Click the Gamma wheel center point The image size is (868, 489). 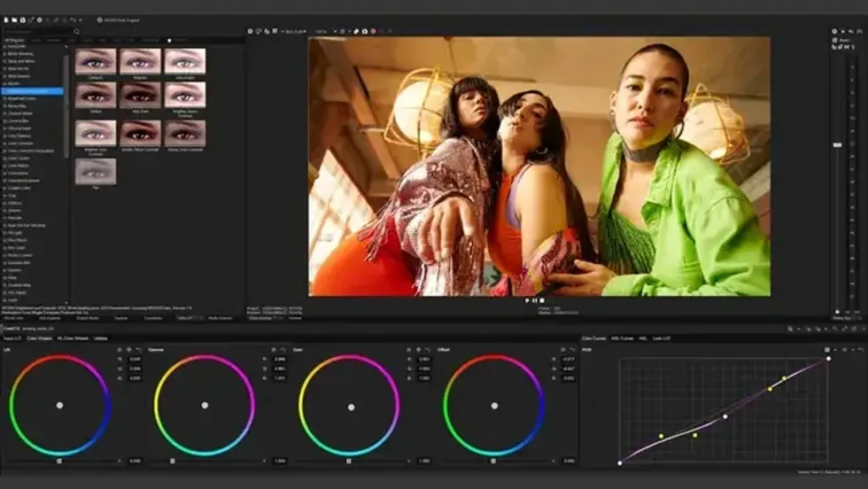[205, 406]
